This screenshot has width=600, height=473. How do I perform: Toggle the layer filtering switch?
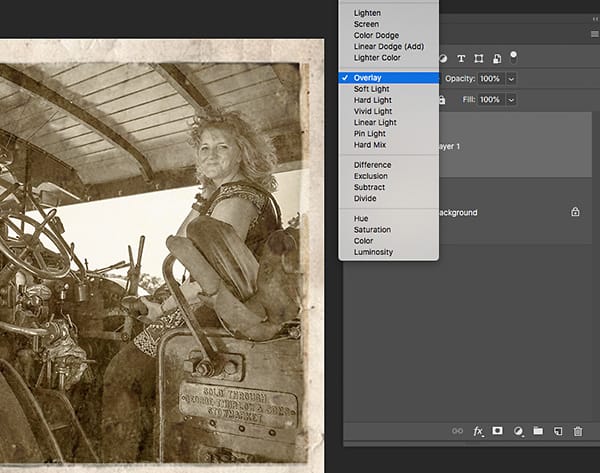tap(513, 56)
